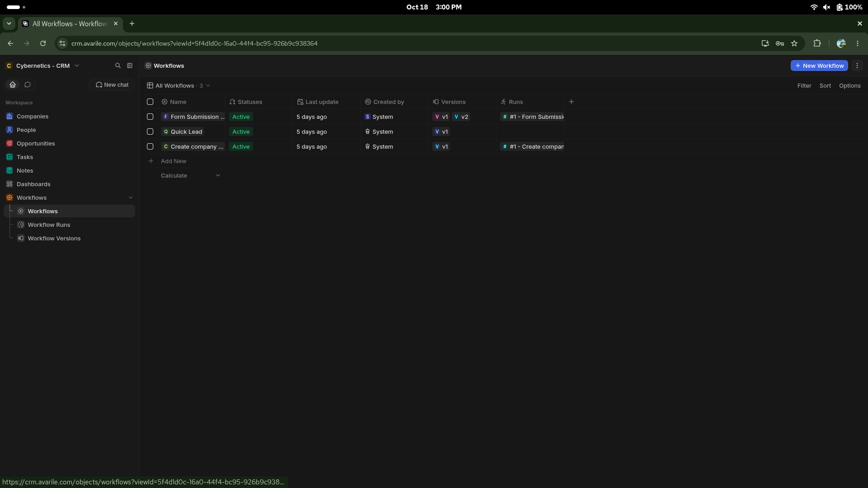Click Add New row
This screenshot has height=488, width=868.
[x=174, y=161]
